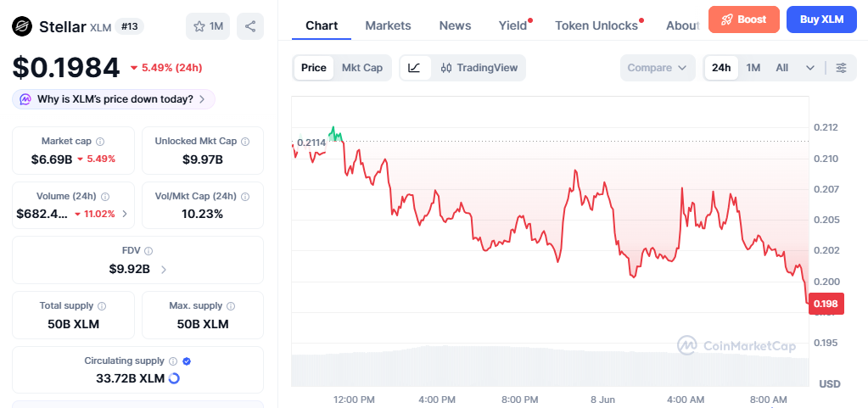Select the Mkt Cap toggle
Screen dimensions: 868x408
362,68
